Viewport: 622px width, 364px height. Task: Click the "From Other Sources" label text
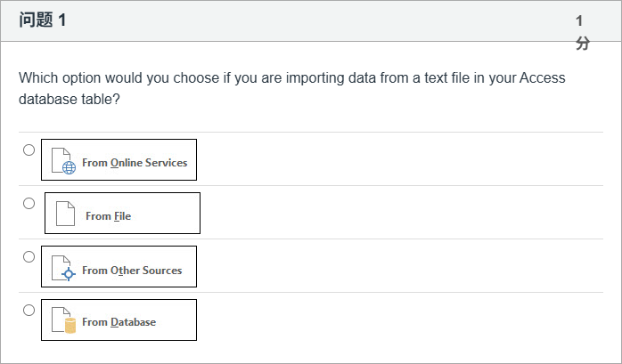pyautogui.click(x=132, y=271)
